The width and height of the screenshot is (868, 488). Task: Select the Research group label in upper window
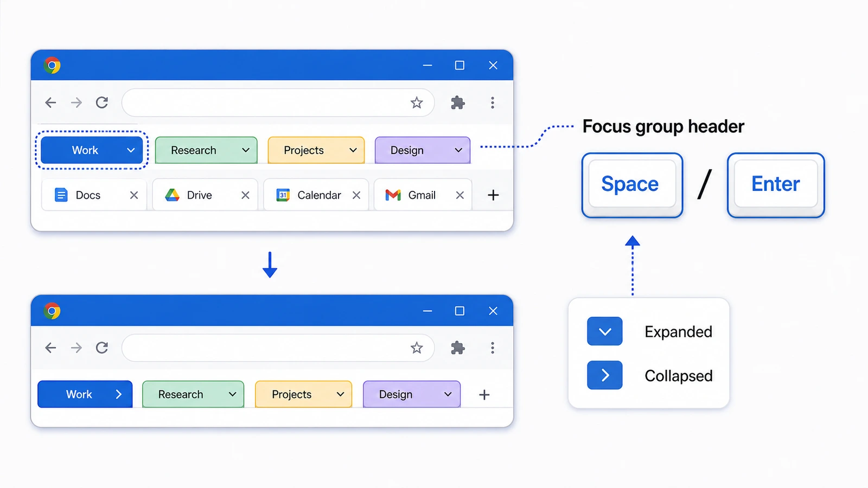[194, 150]
